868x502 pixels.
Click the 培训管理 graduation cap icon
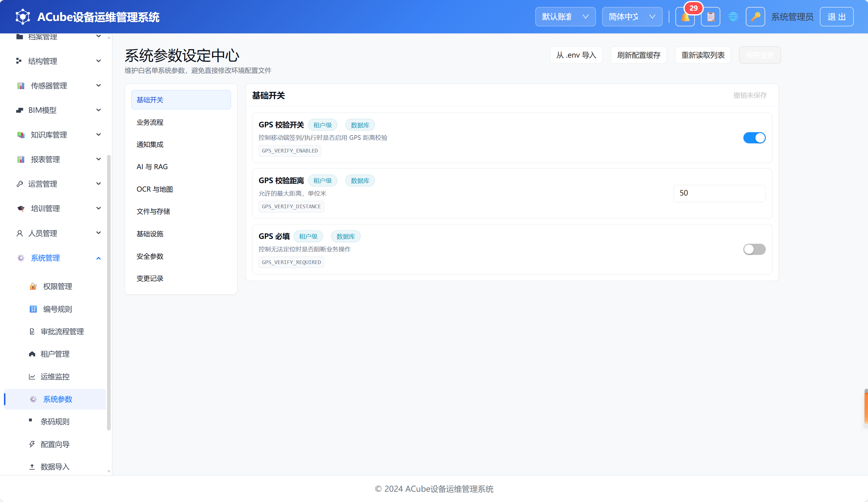[x=21, y=209]
